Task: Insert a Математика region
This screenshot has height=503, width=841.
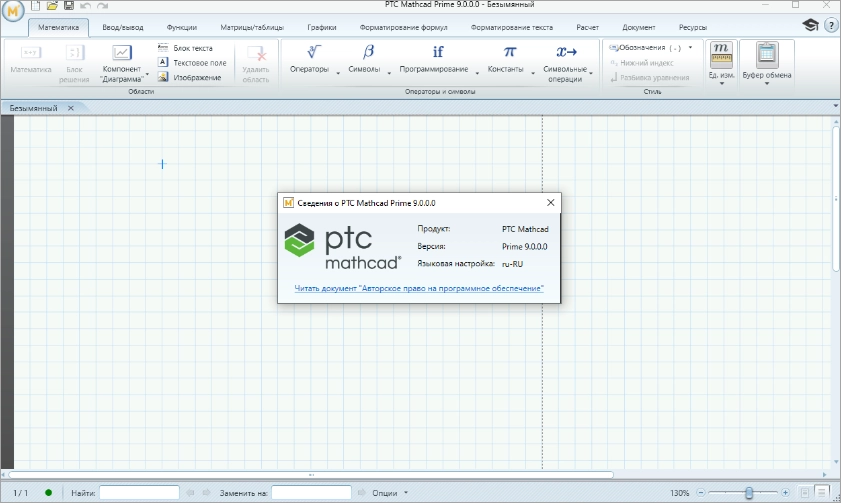Action: (x=31, y=60)
